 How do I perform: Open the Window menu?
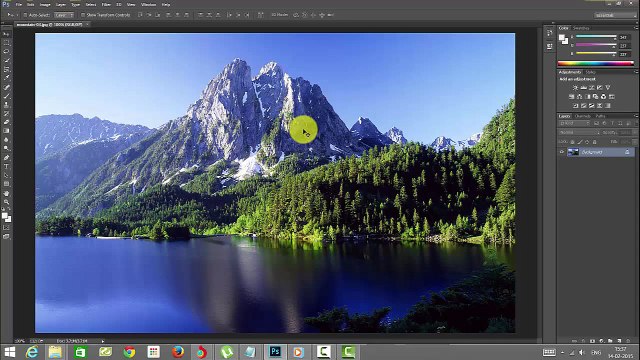point(148,4)
